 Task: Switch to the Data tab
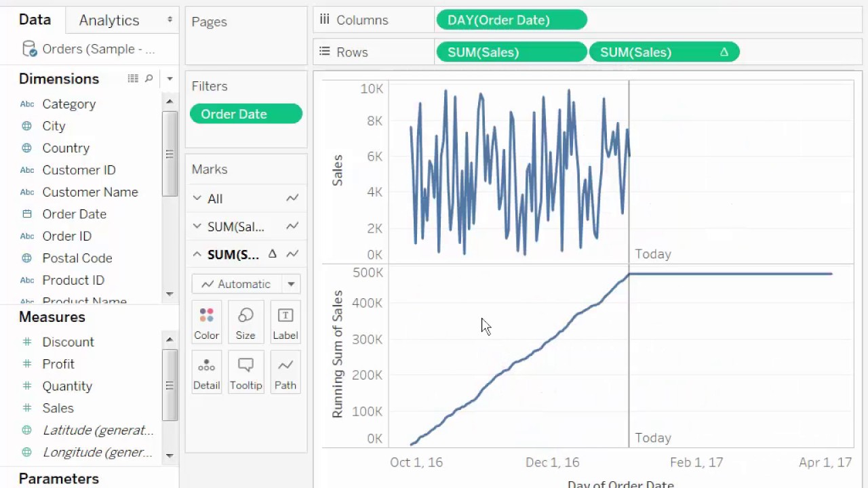click(35, 20)
